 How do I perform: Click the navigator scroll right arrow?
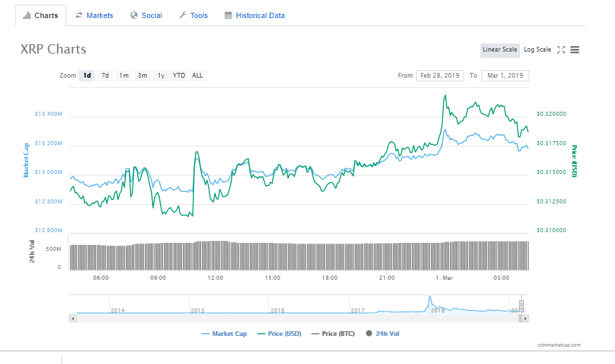[525, 318]
